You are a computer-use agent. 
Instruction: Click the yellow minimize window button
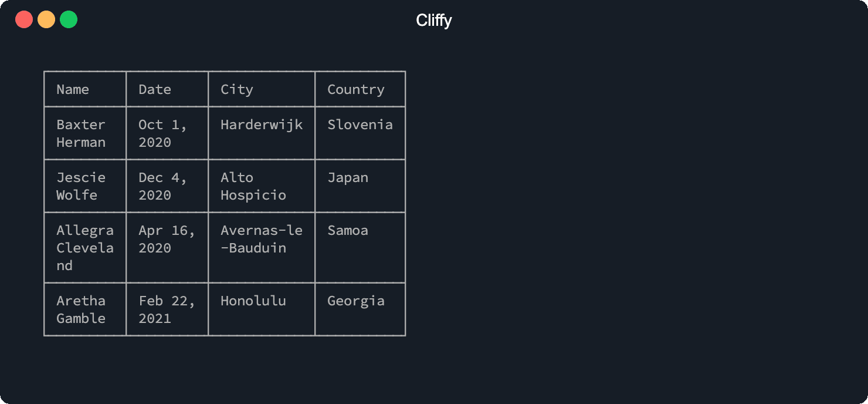tap(46, 19)
